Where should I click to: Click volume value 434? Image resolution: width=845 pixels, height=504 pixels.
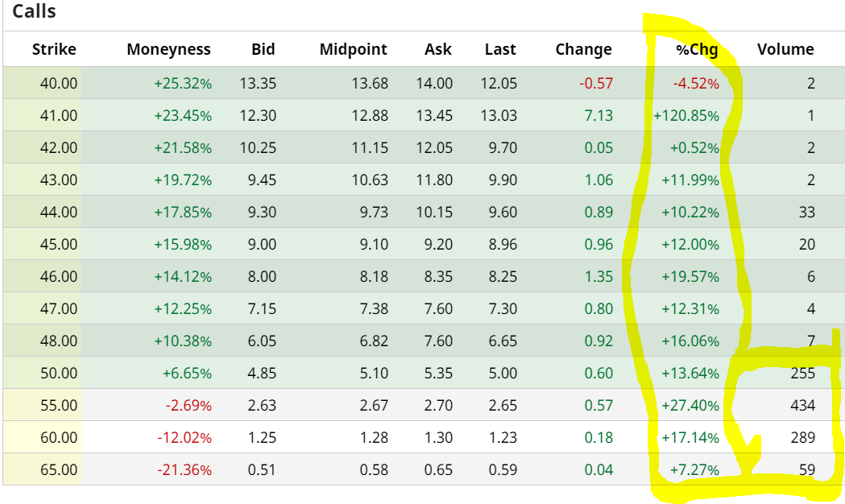802,405
